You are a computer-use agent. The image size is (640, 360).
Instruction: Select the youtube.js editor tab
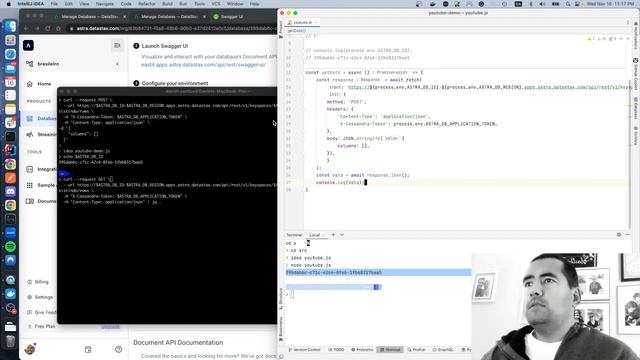(x=302, y=22)
